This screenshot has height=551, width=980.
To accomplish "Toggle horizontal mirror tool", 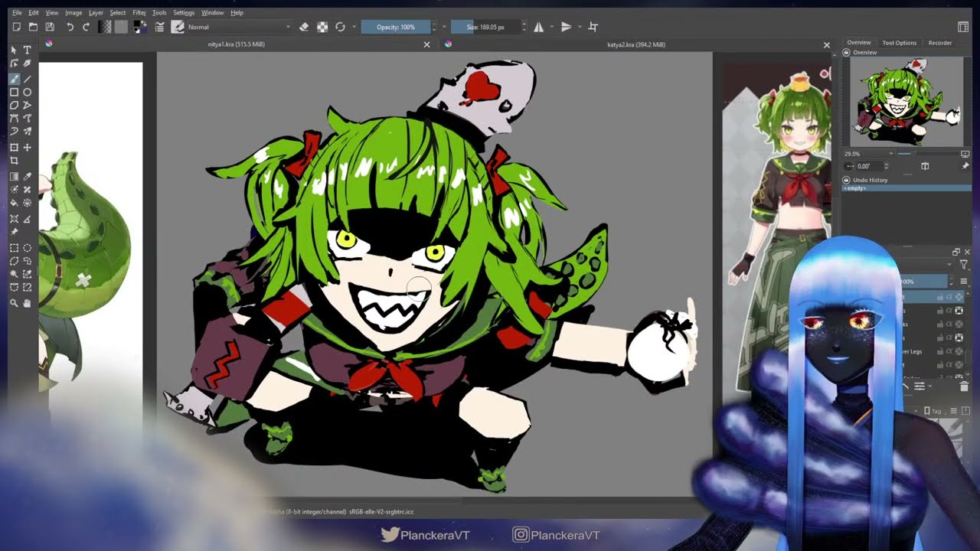I will pos(538,27).
